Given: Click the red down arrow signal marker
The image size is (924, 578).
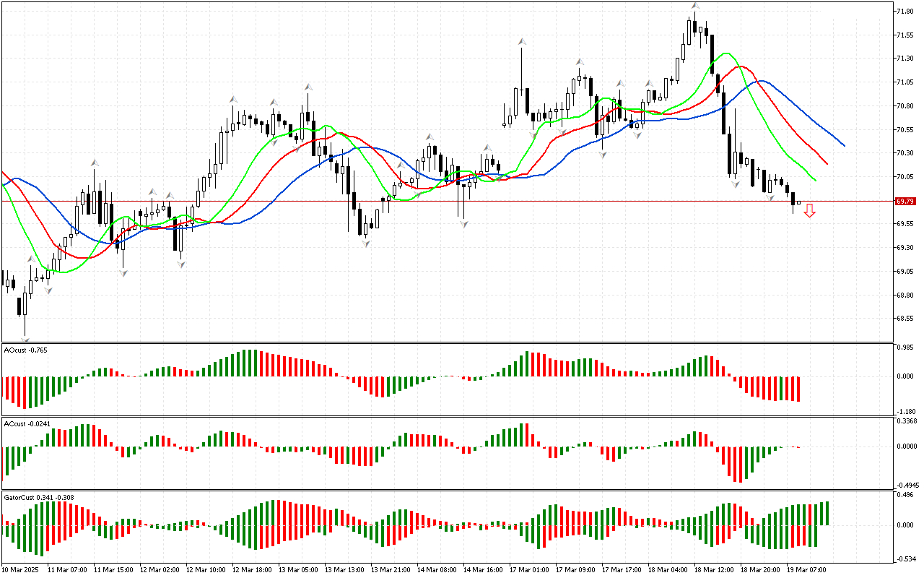Looking at the screenshot, I should click(x=809, y=210).
